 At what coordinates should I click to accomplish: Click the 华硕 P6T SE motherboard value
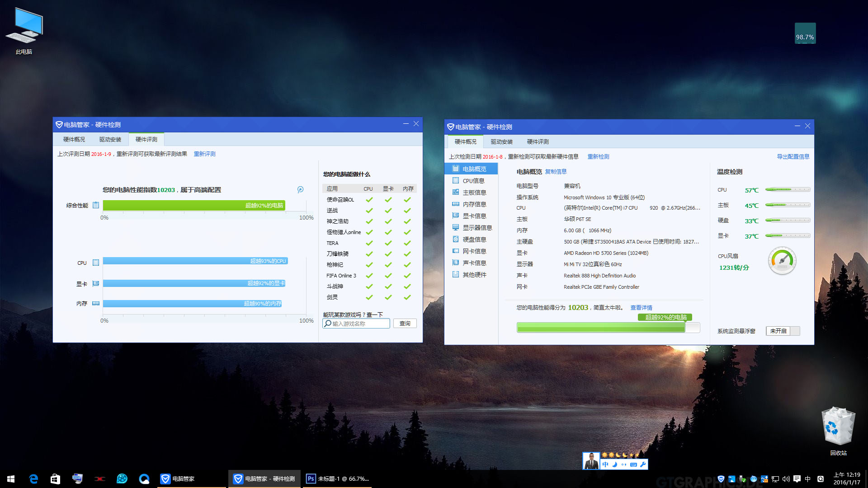pyautogui.click(x=577, y=219)
